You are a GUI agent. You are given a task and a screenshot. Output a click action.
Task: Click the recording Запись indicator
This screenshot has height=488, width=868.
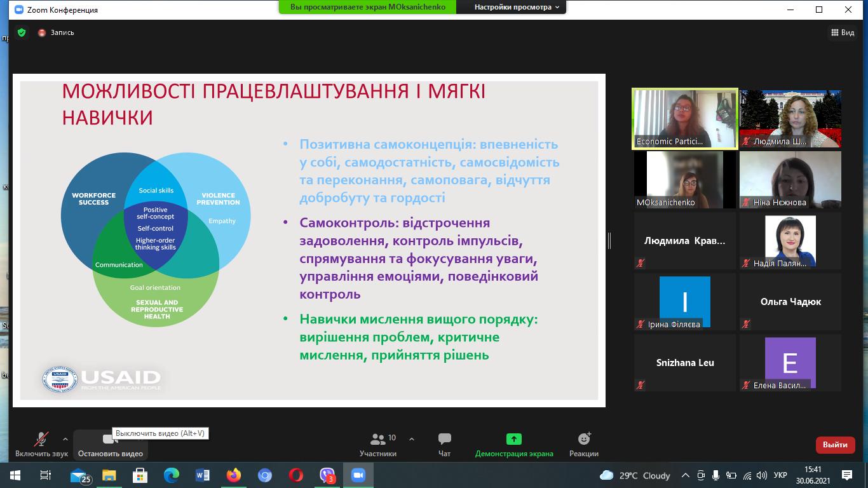(x=56, y=32)
